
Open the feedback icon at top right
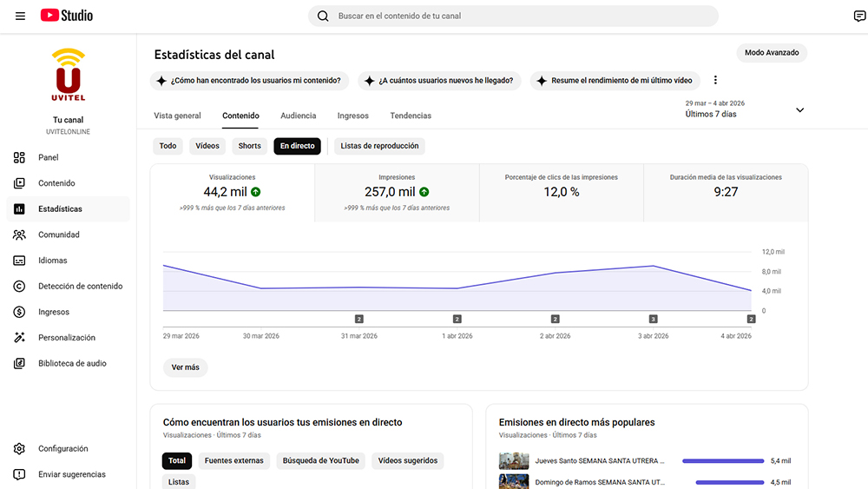pos(859,16)
